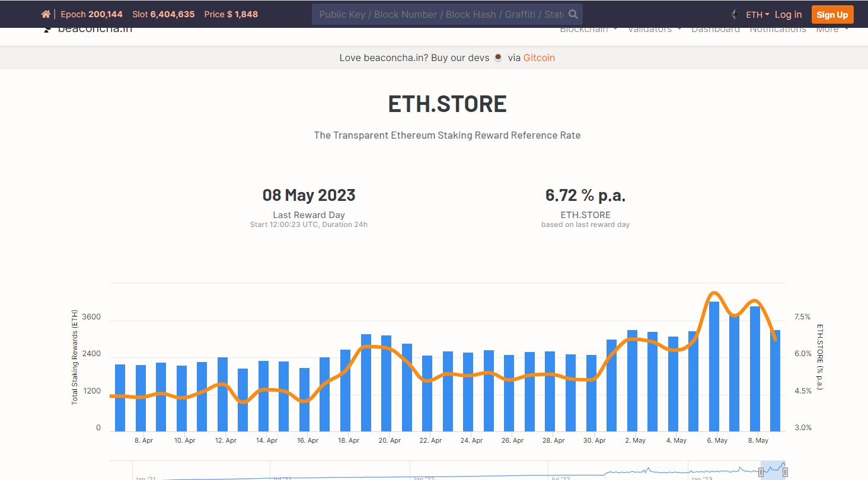Click the tallest bar for 6 May

(x=714, y=366)
